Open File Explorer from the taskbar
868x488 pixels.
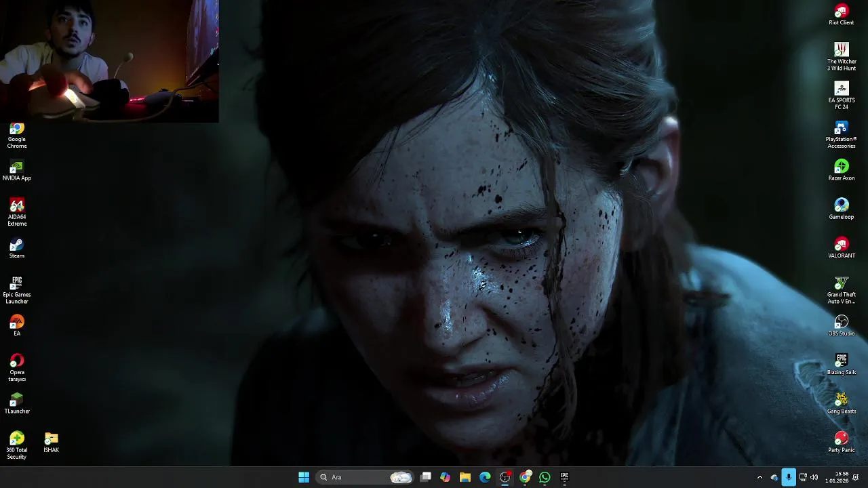pyautogui.click(x=465, y=477)
